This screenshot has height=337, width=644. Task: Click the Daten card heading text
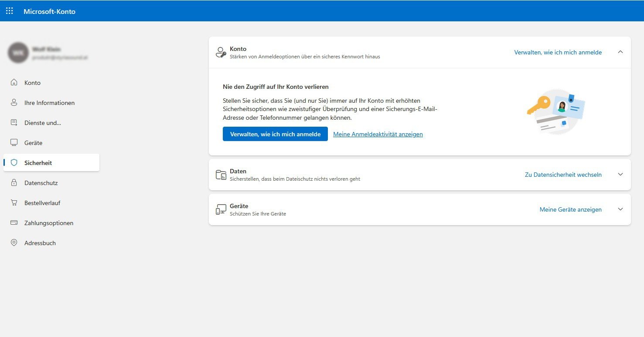click(x=238, y=171)
